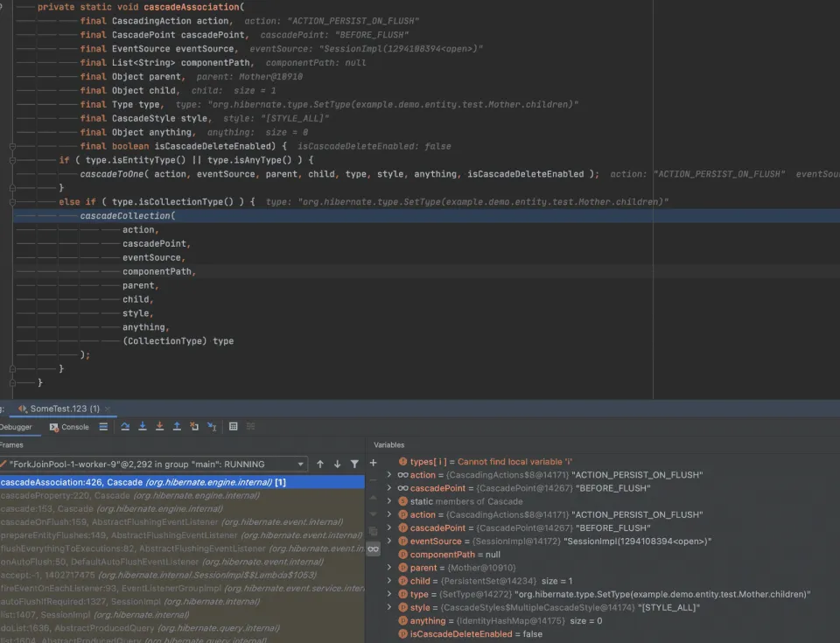Click the Step Over debugger icon
The image size is (840, 643).
pyautogui.click(x=125, y=427)
